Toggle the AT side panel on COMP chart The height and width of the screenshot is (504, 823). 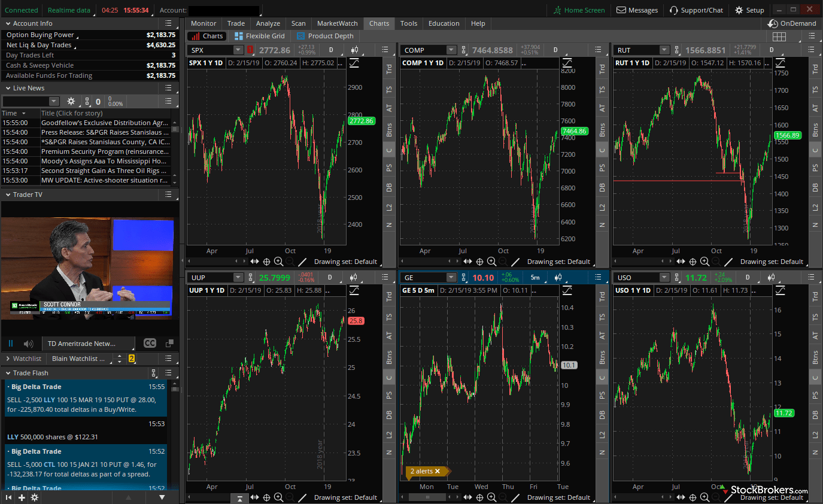pos(602,108)
